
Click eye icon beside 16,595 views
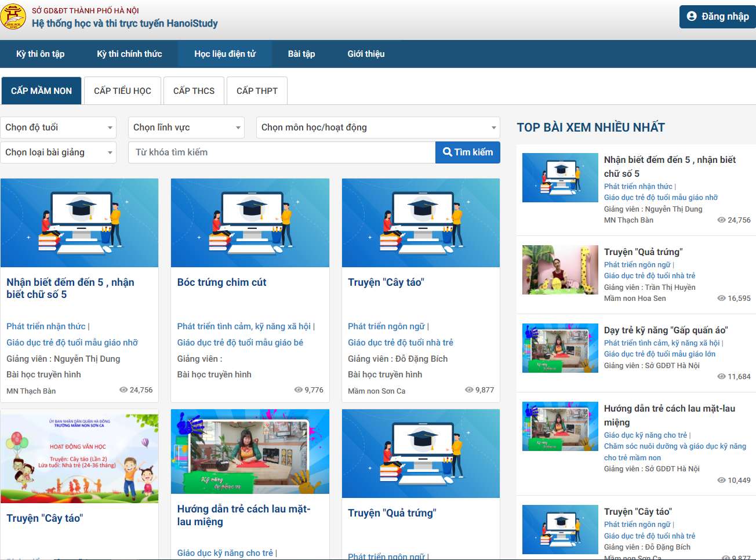(x=721, y=298)
